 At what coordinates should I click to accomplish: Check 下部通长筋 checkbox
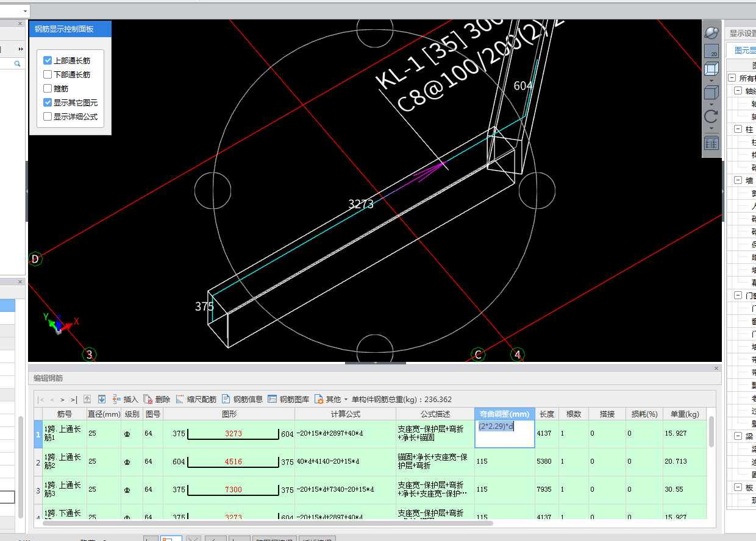click(x=48, y=75)
